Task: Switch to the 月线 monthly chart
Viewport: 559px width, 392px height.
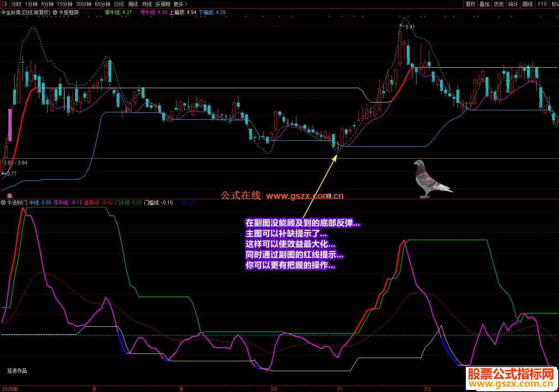Action: (x=147, y=4)
